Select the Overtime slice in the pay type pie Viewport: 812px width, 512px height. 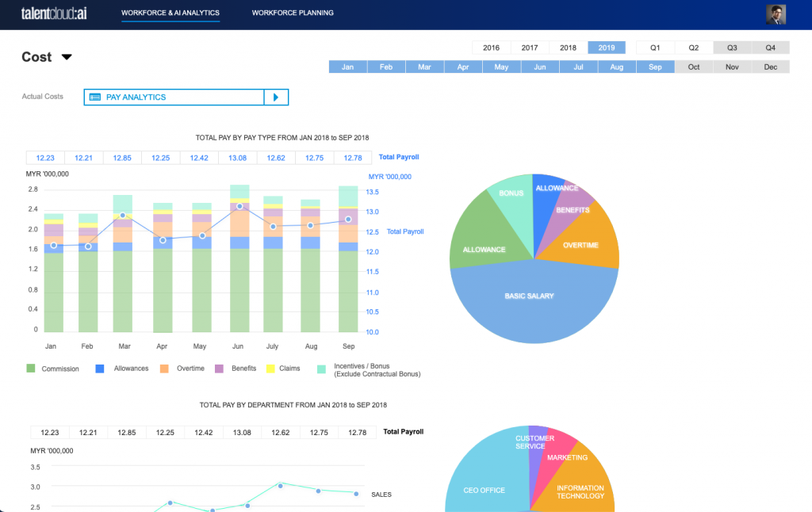pyautogui.click(x=581, y=245)
